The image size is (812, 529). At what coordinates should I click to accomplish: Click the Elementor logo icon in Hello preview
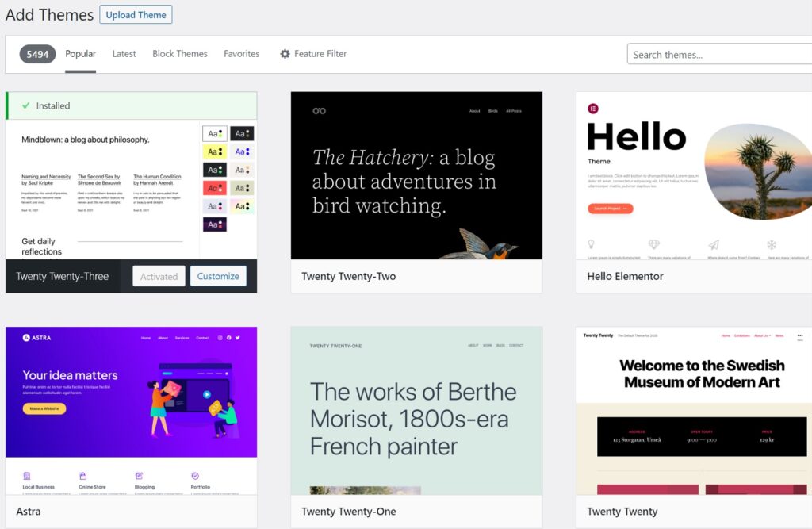click(x=593, y=109)
